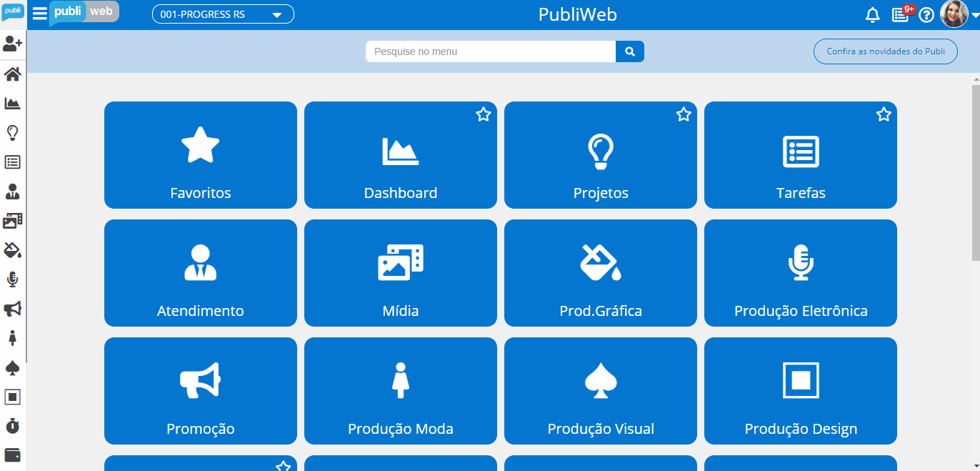Viewport: 980px width, 471px height.
Task: Open Atendimento from sidebar person icon
Action: click(x=12, y=191)
